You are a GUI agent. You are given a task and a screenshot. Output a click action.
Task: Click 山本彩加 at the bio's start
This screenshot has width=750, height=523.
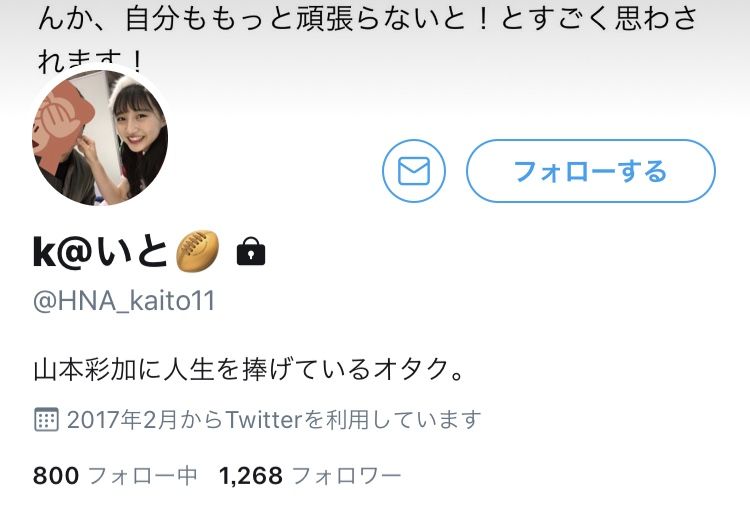(85, 369)
